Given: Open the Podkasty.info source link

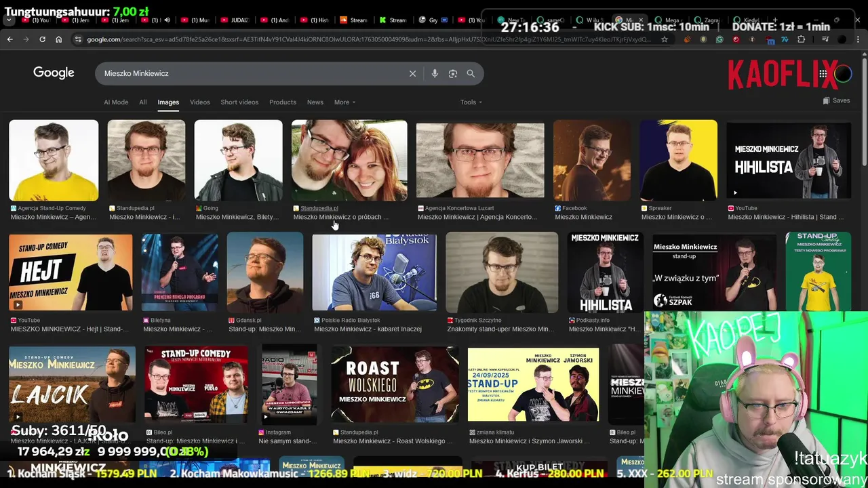Looking at the screenshot, I should click(x=593, y=321).
